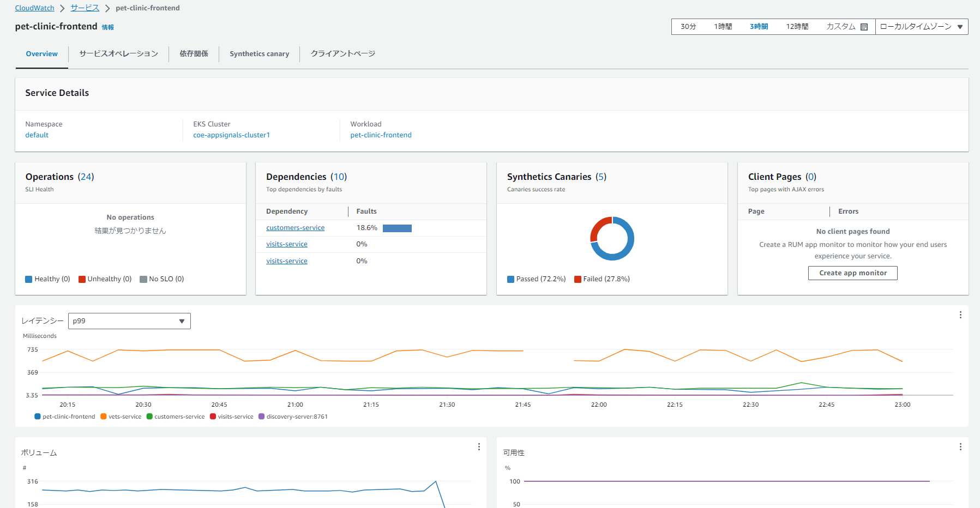Select the 12時間 time range
This screenshot has width=980, height=508.
[x=797, y=27]
